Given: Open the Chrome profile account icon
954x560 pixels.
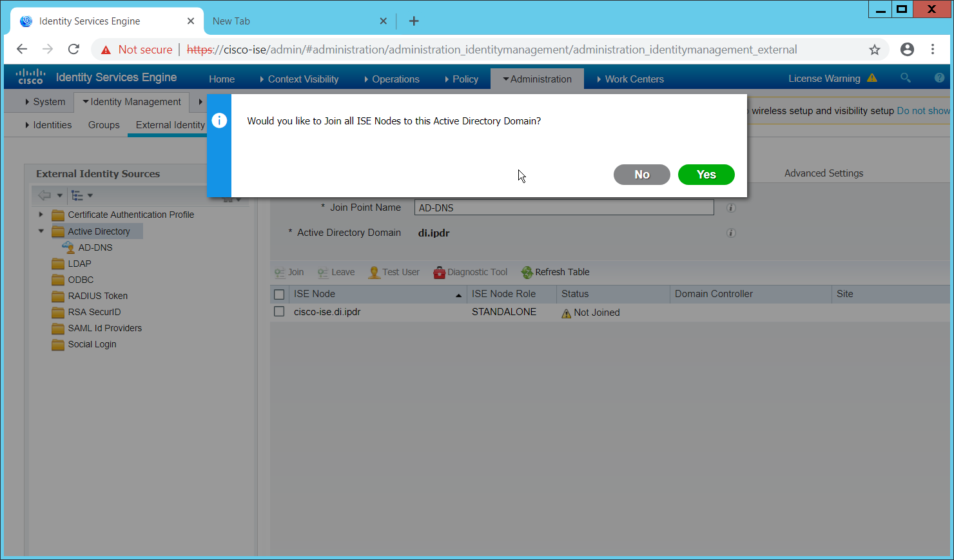Looking at the screenshot, I should [907, 50].
